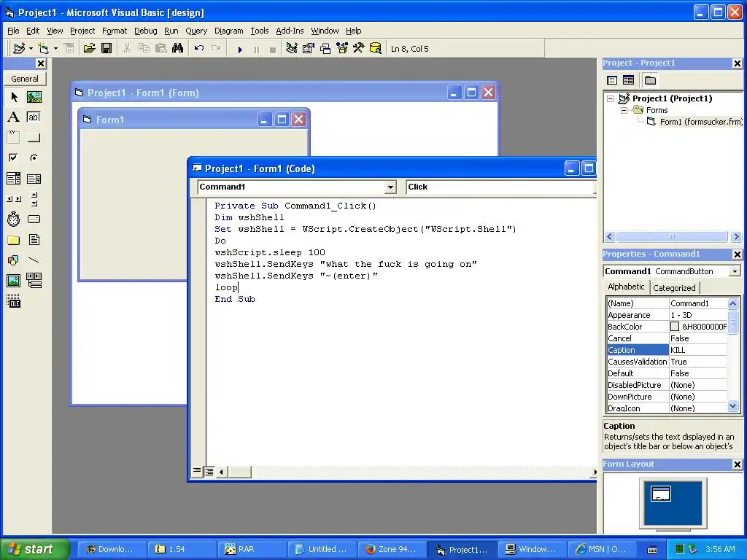Open Add Project dropdown arrow
This screenshot has height=560, width=747.
(x=31, y=49)
